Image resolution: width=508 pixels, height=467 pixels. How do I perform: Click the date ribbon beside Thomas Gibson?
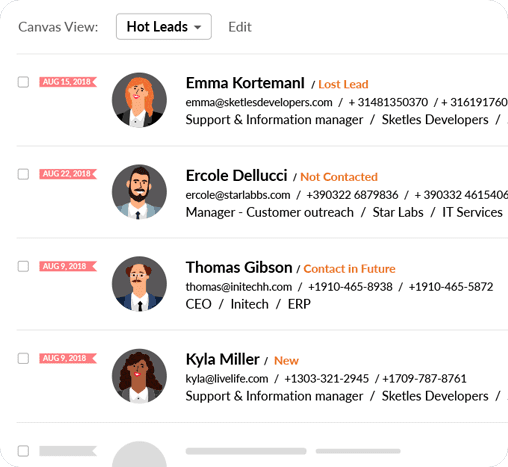pyautogui.click(x=68, y=266)
